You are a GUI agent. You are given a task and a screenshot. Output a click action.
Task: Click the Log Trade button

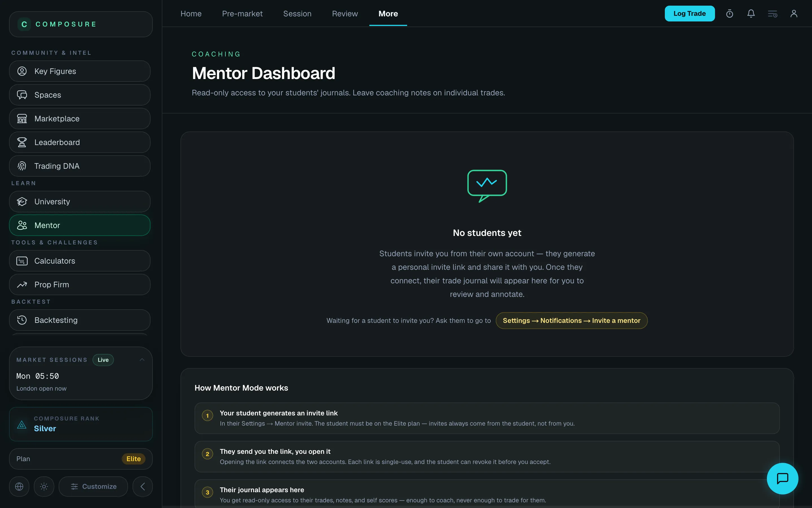(690, 14)
